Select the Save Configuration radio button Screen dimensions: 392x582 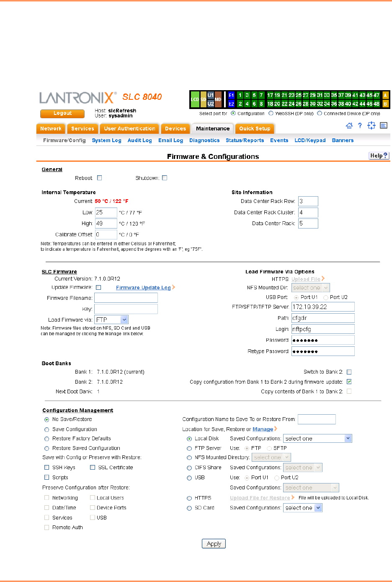[47, 429]
